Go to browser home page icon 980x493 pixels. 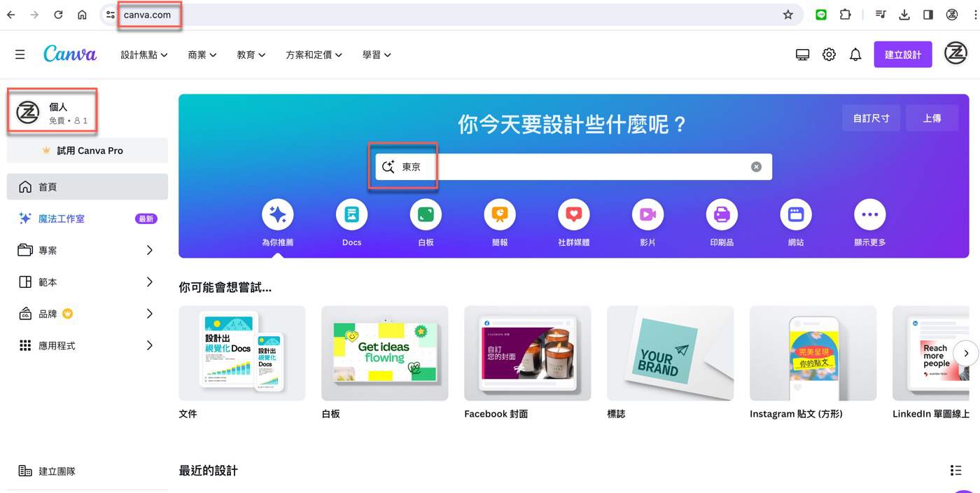pos(82,15)
